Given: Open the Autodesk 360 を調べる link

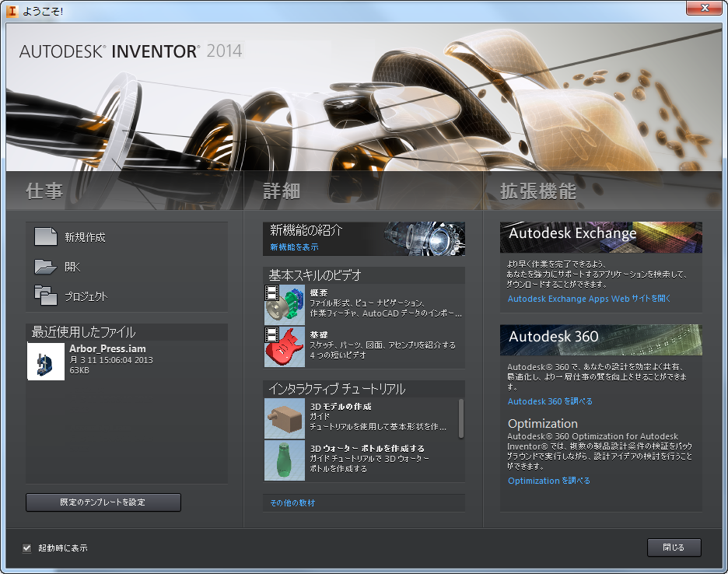Looking at the screenshot, I should tap(550, 401).
